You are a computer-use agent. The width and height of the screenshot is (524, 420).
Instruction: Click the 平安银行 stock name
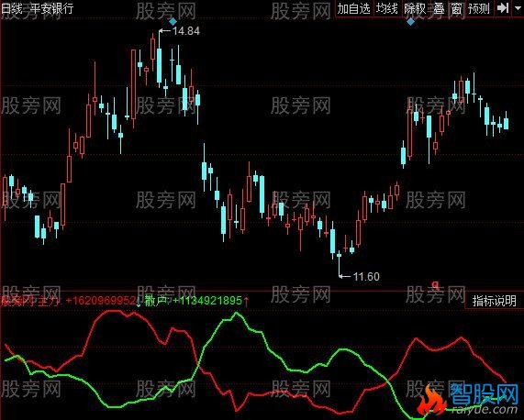(51, 8)
